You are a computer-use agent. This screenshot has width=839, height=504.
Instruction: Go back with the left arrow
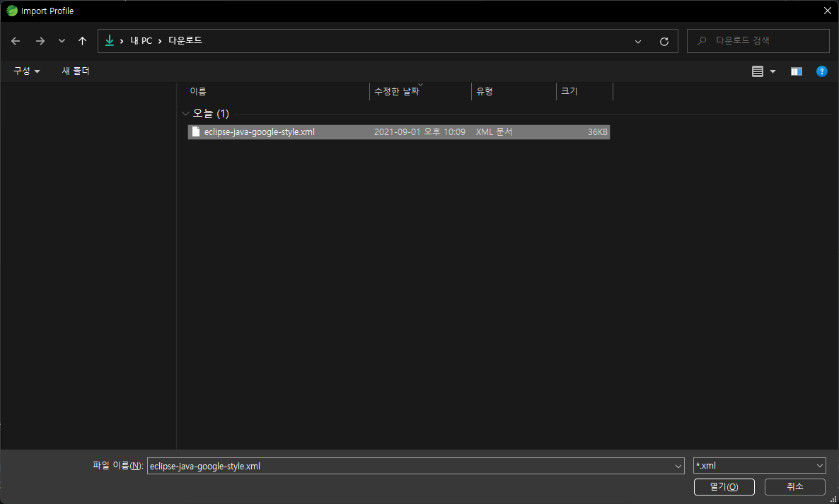pos(16,41)
